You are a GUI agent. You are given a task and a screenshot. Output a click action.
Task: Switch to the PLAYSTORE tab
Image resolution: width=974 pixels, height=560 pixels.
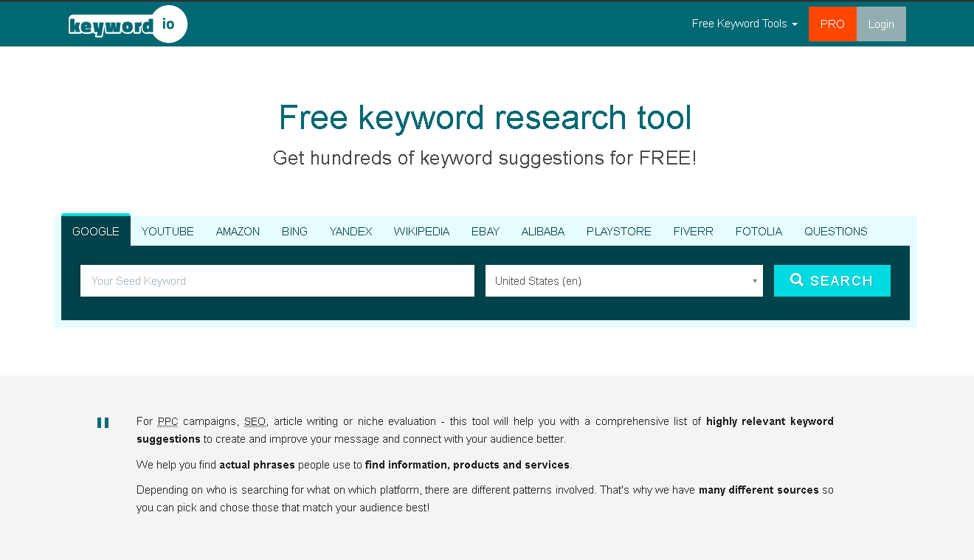pyautogui.click(x=619, y=231)
